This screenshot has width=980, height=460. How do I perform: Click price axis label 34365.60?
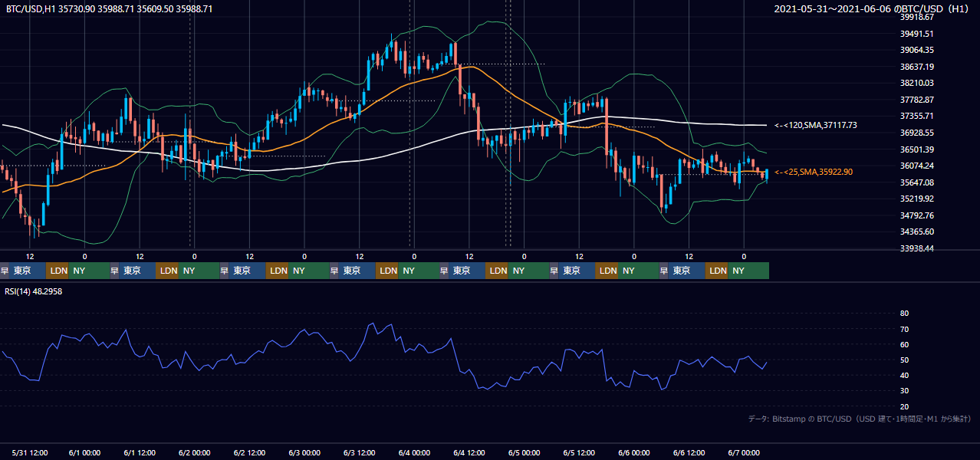point(916,232)
